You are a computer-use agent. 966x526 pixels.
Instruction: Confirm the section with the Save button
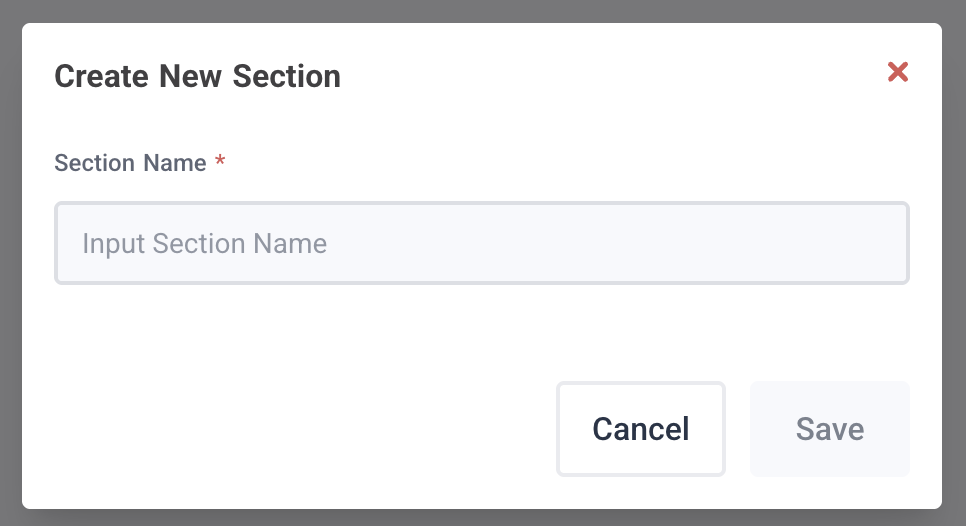[829, 429]
